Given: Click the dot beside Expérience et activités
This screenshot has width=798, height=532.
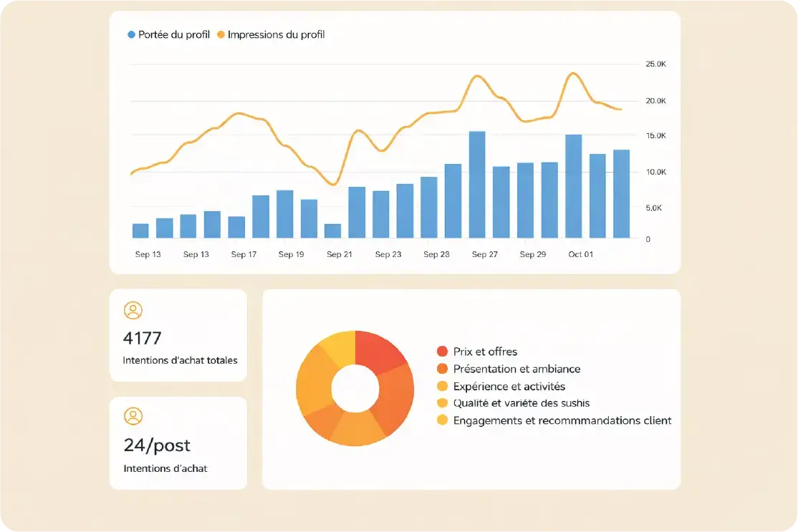Looking at the screenshot, I should click(442, 386).
